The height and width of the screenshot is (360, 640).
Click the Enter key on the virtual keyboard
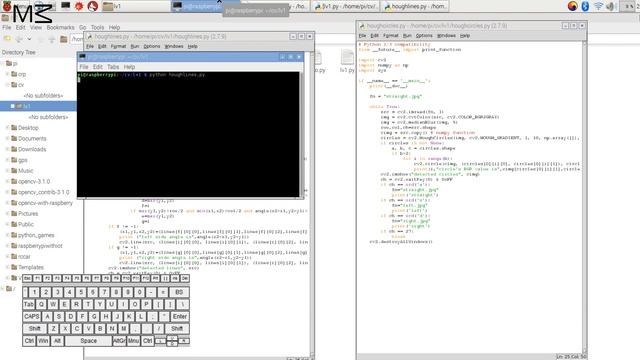point(180,316)
